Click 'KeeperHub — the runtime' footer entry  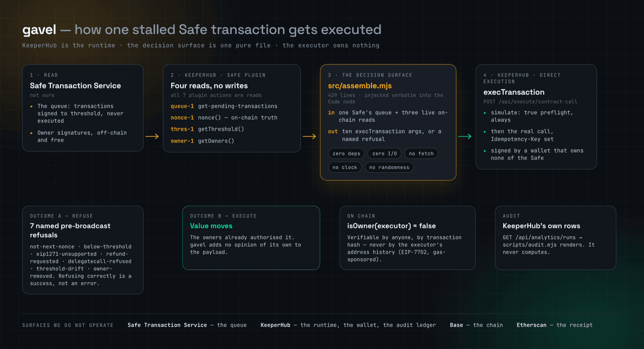(348, 325)
